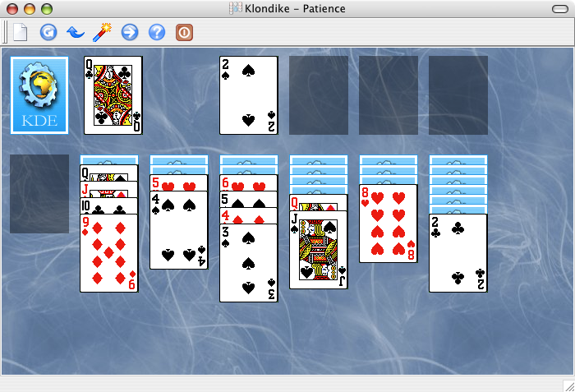Click the yellow minimize window button
575x392 pixels.
(x=30, y=9)
